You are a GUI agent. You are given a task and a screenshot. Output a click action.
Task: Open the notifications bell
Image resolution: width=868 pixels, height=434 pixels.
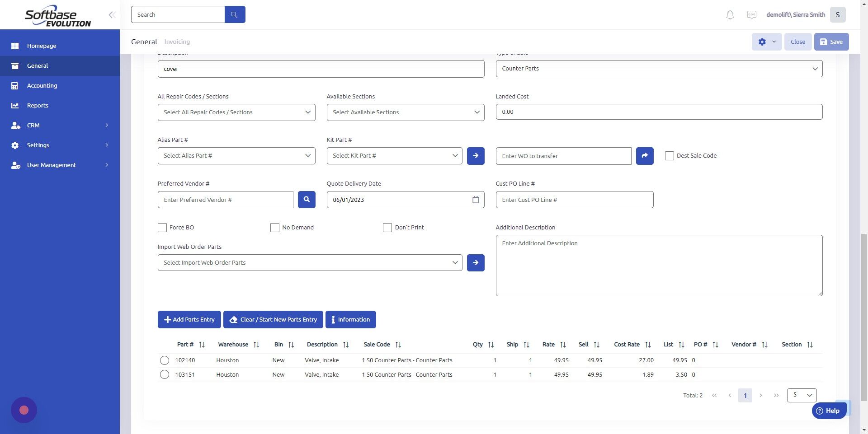(729, 14)
